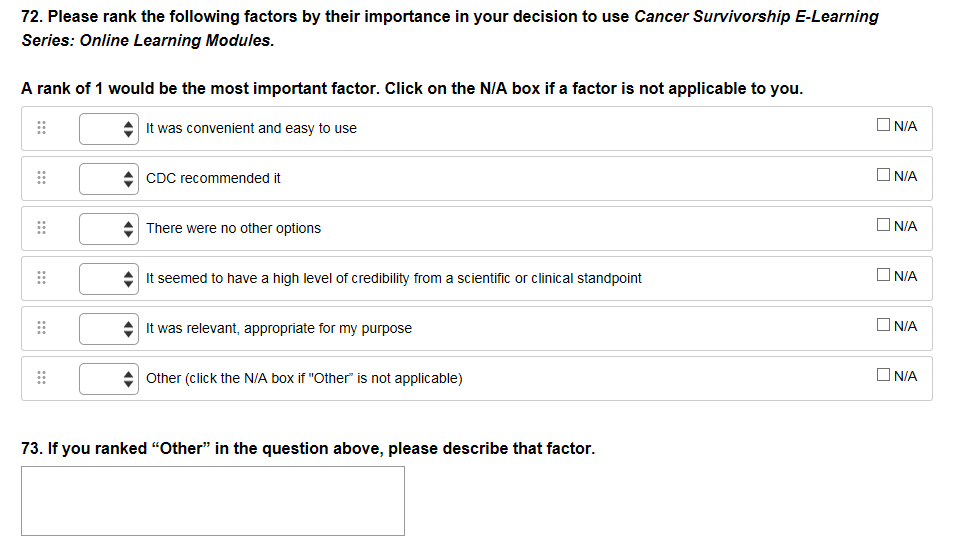Click drag handle icon for 'CDC recommended it'

pyautogui.click(x=42, y=178)
